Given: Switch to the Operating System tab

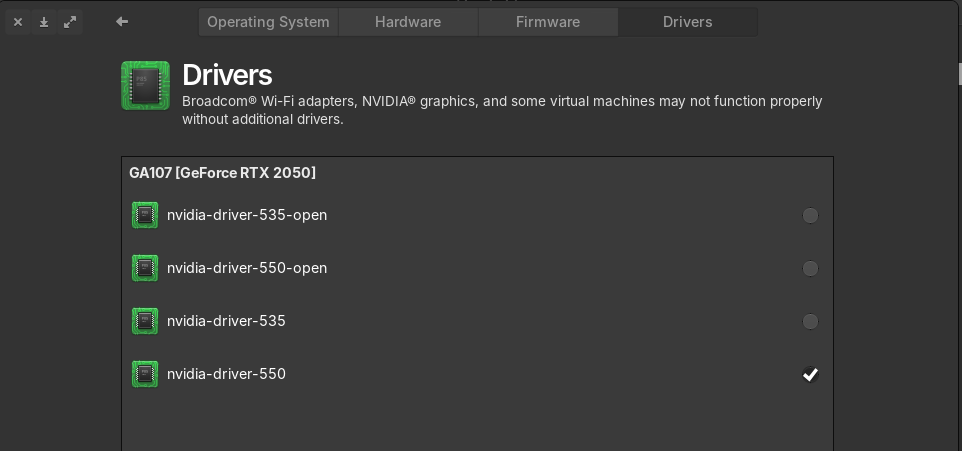Looking at the screenshot, I should [x=268, y=22].
